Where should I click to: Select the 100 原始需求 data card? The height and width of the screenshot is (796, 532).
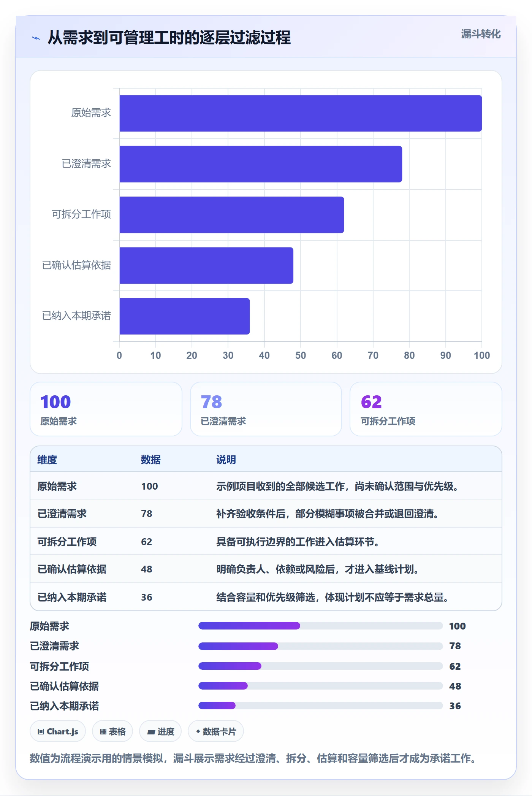pos(106,409)
